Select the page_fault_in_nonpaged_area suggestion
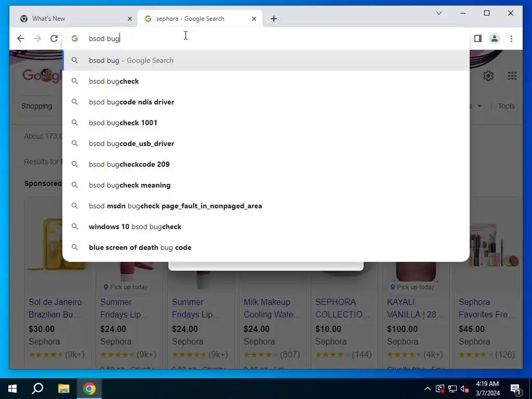This screenshot has height=399, width=532. [x=267, y=206]
